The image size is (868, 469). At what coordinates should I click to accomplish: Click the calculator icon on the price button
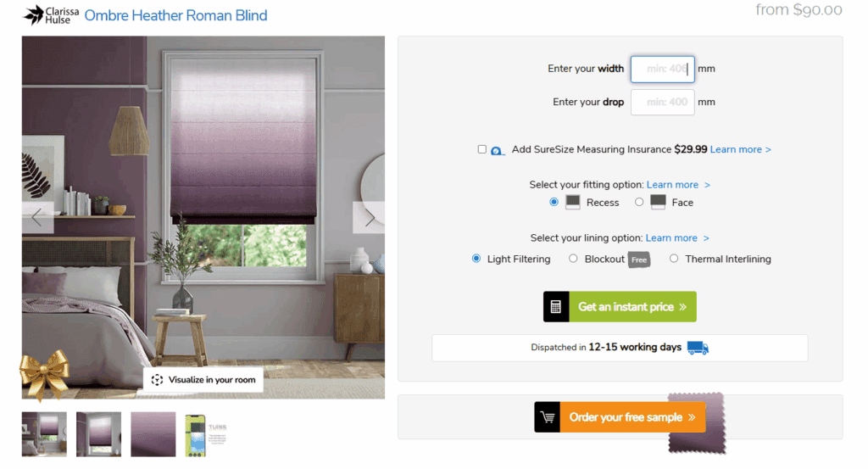[x=556, y=307]
